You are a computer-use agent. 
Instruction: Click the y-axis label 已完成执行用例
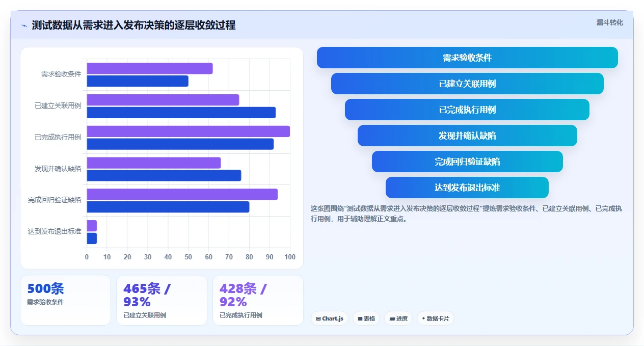pos(58,138)
